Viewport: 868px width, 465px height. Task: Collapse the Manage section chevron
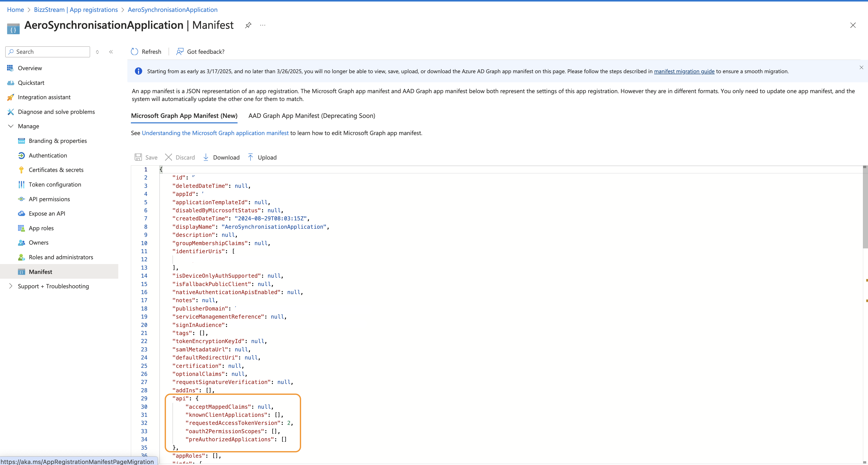[11, 126]
